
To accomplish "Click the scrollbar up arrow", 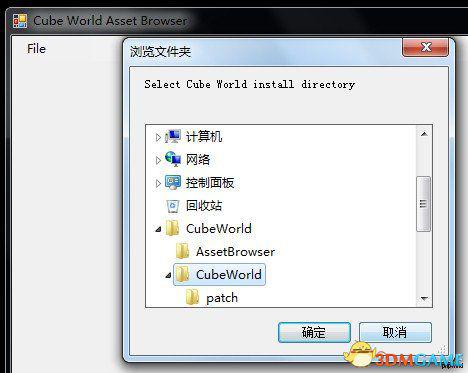I will 424,134.
